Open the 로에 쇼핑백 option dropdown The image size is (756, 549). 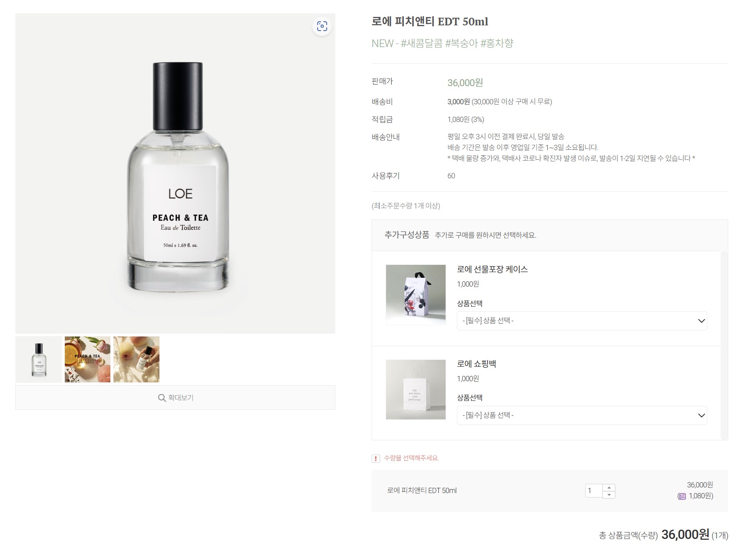point(582,415)
